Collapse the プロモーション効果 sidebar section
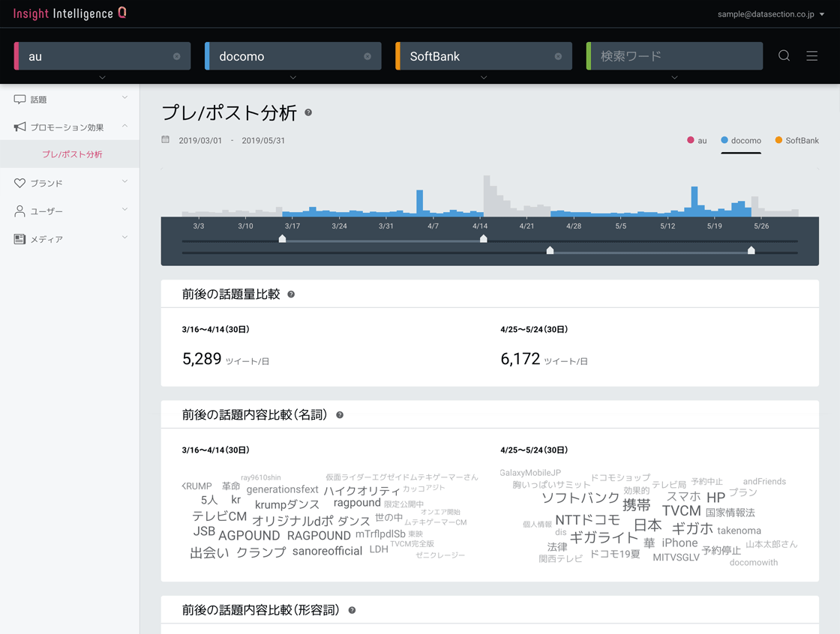Image resolution: width=840 pixels, height=634 pixels. click(124, 125)
